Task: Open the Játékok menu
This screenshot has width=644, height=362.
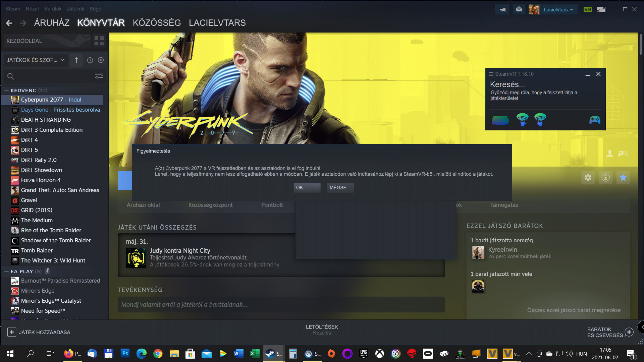Action: click(75, 9)
